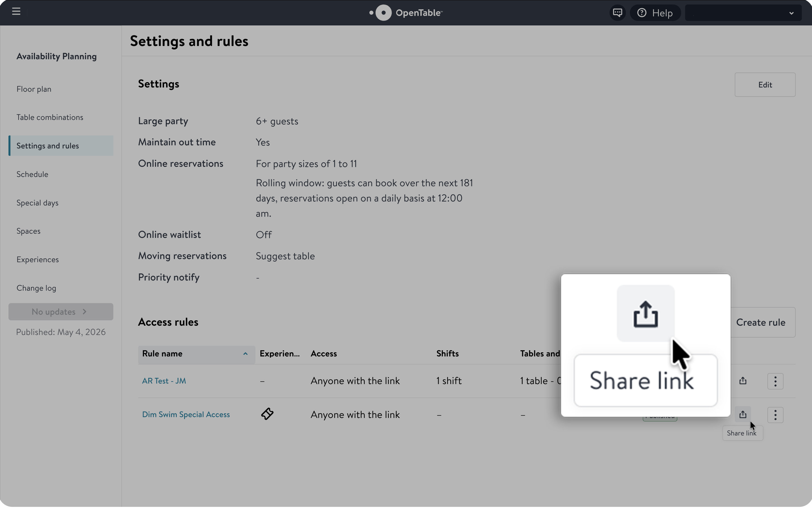This screenshot has width=812, height=508.
Task: Select Settings and rules in sidebar
Action: [61, 145]
